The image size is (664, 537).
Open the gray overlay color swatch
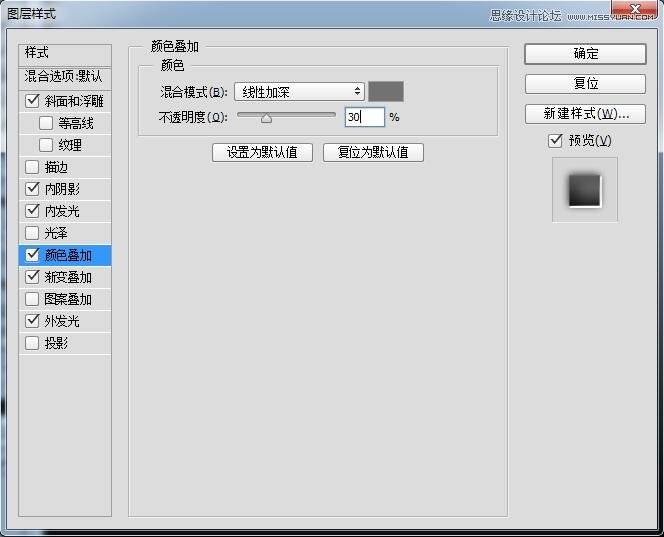(x=386, y=91)
